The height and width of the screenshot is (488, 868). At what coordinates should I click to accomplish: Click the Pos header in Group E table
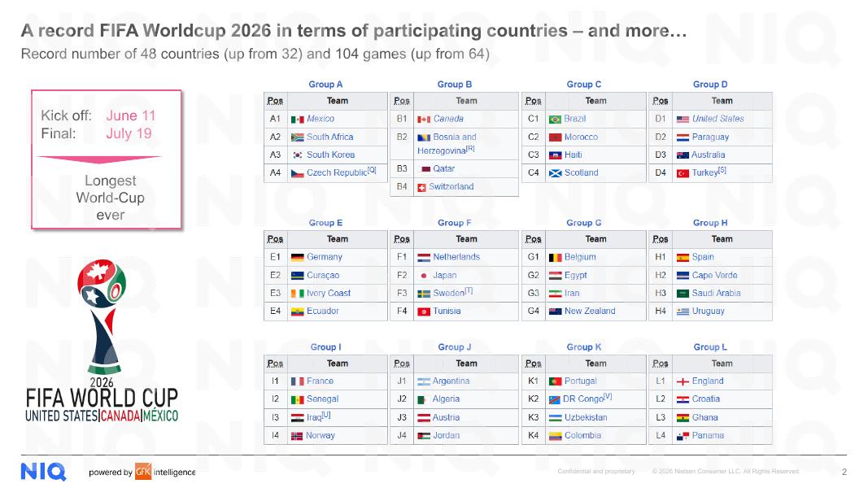pyautogui.click(x=275, y=240)
